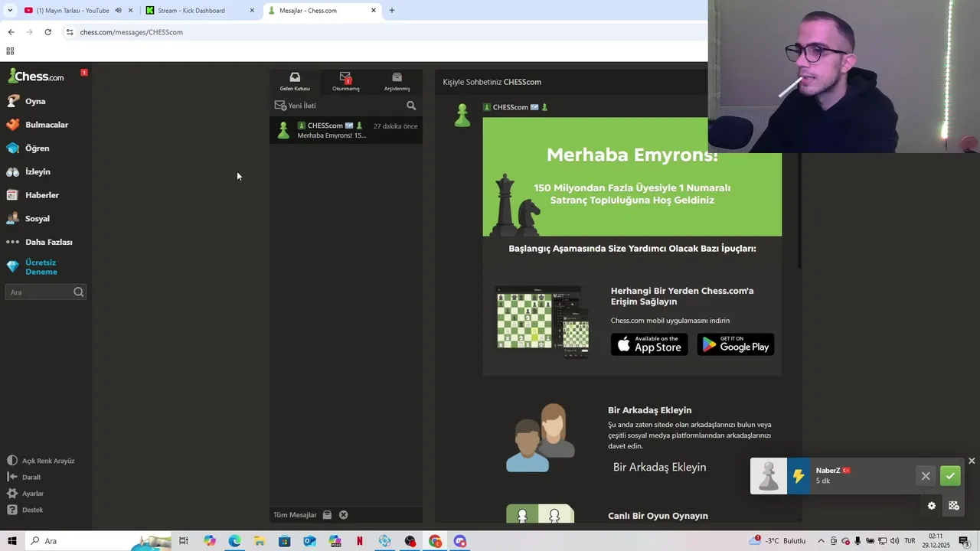Click archive-all icon beside Tüm Mesajlar
Screen dimensions: 980x551
(327, 515)
